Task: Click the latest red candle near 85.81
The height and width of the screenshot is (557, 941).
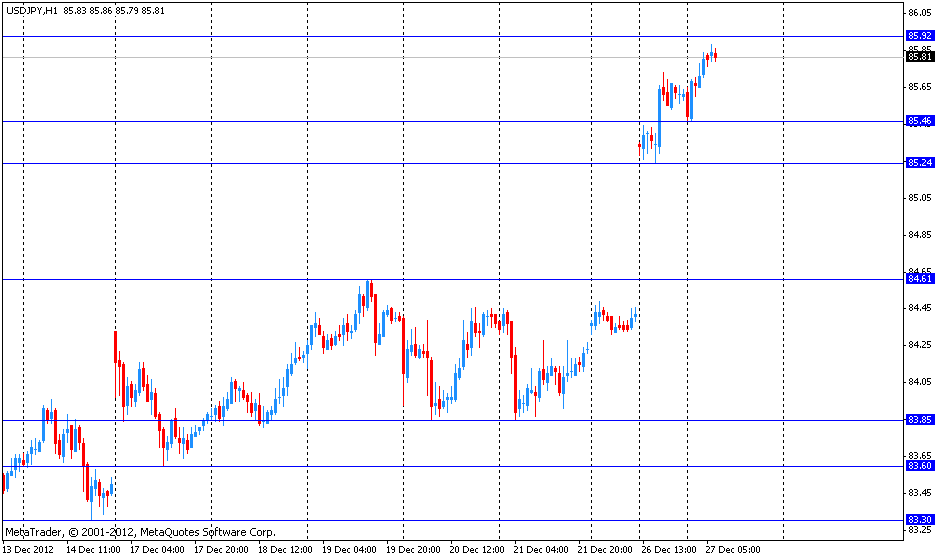Action: coord(715,56)
